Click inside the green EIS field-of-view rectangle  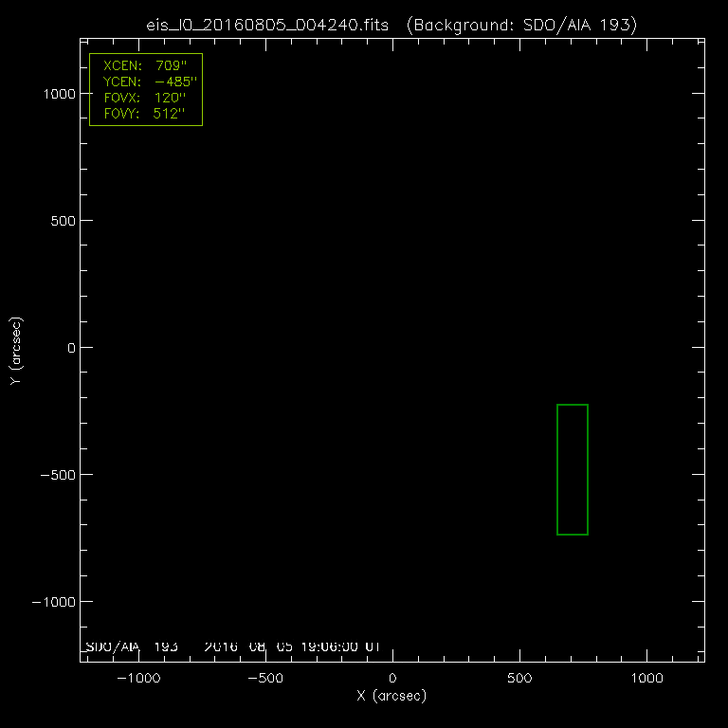coord(573,469)
